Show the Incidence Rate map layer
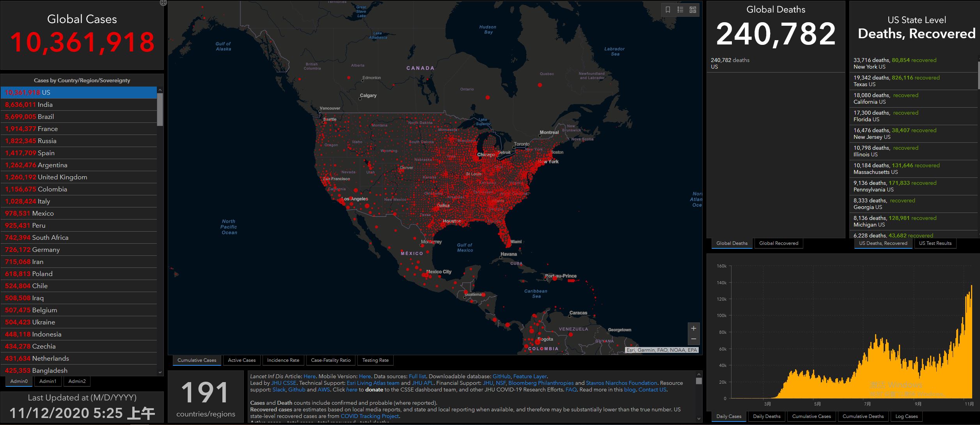 click(x=283, y=360)
